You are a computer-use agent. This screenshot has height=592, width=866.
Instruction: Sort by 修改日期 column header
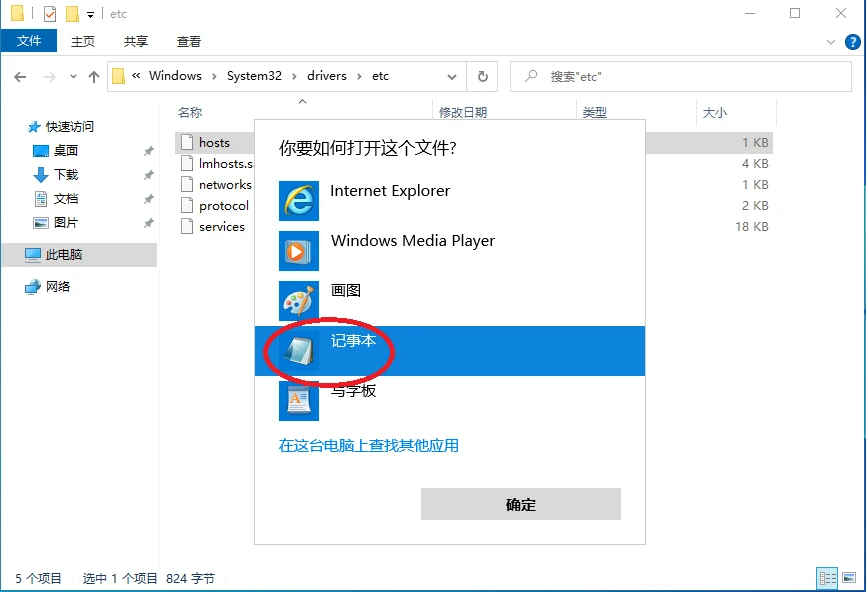point(463,113)
